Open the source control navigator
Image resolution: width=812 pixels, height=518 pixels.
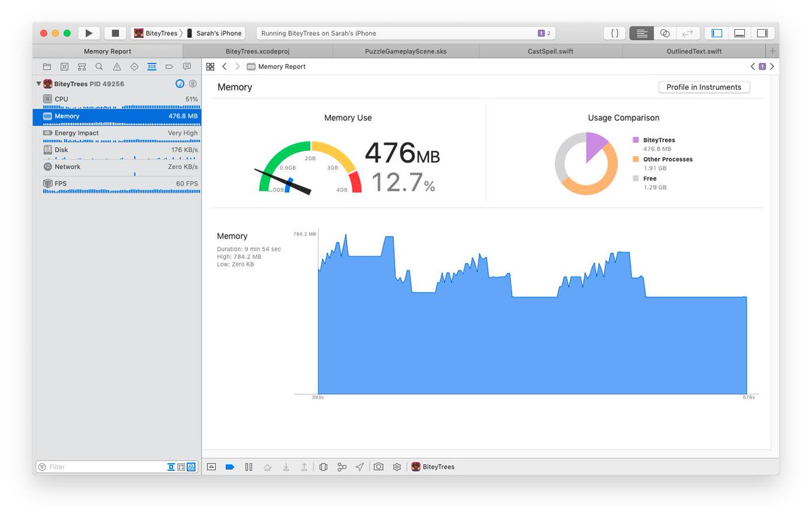tap(64, 67)
